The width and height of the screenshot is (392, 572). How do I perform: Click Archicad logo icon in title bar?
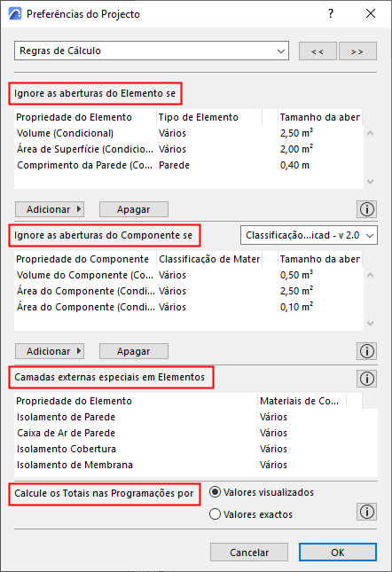[15, 14]
